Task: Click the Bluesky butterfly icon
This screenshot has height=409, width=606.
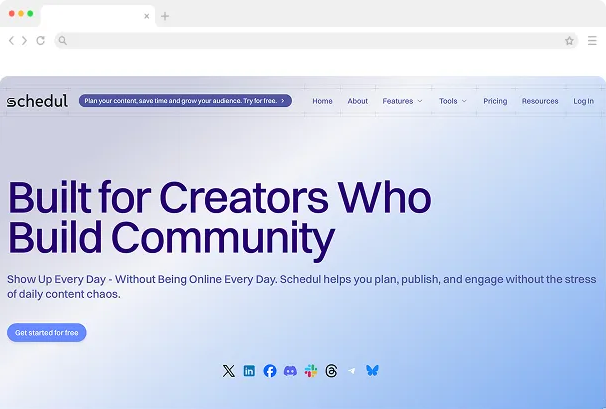Action: 373,371
